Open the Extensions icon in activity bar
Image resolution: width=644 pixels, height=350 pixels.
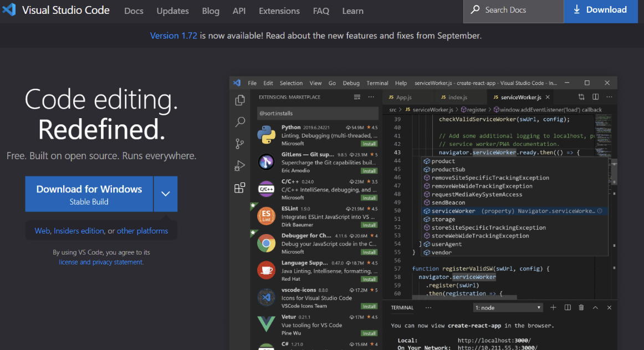[240, 187]
